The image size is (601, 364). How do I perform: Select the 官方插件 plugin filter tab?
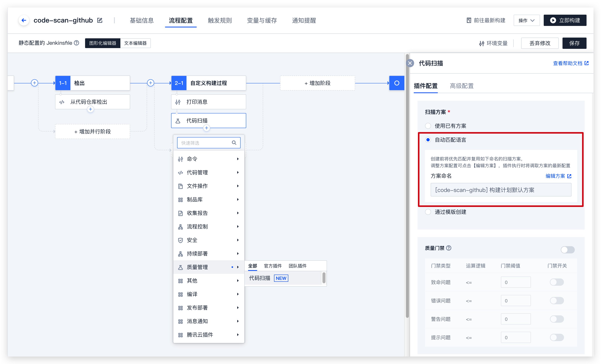click(x=273, y=266)
